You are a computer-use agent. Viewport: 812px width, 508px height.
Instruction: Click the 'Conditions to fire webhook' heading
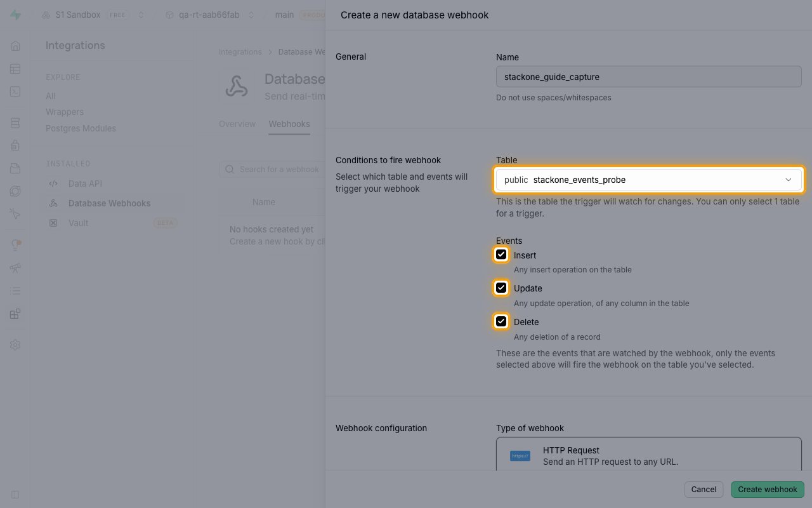[x=388, y=160]
